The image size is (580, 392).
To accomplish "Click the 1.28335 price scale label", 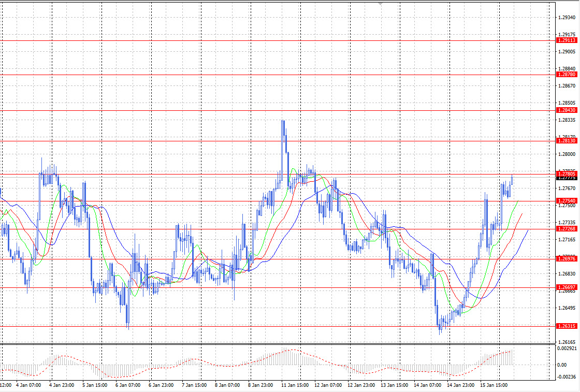I will [x=567, y=120].
